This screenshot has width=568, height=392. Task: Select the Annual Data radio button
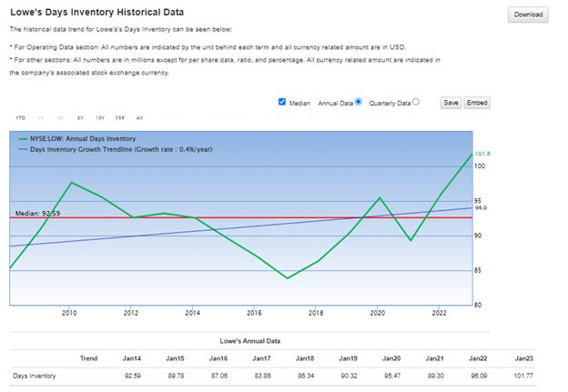point(359,102)
